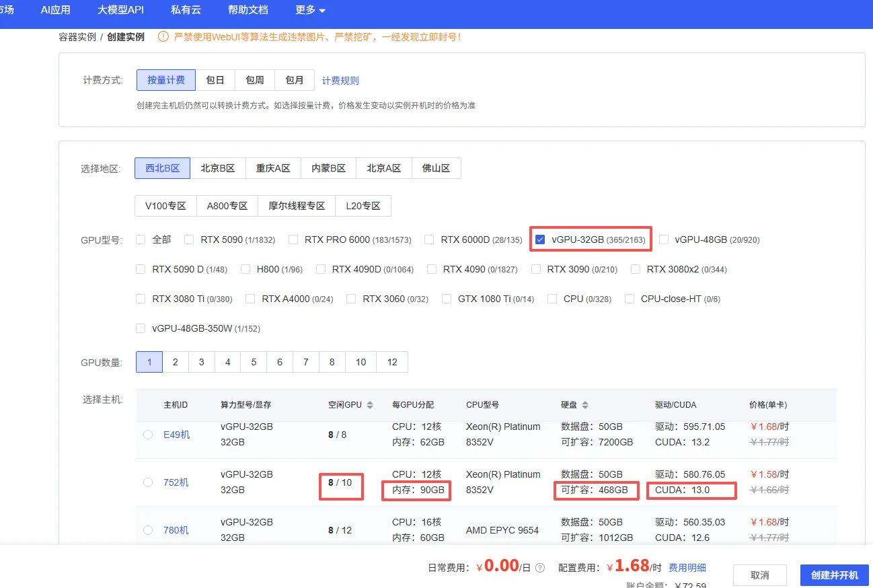Open 费用明细 cost details link
This screenshot has width=873, height=588.
tap(687, 568)
